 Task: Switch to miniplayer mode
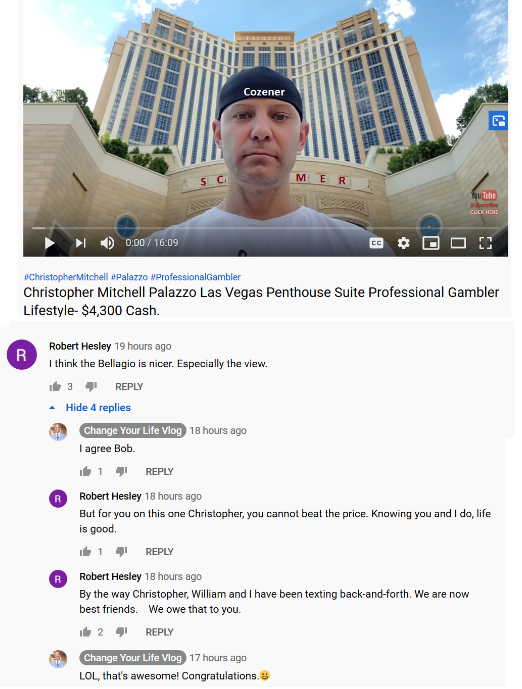coord(431,243)
